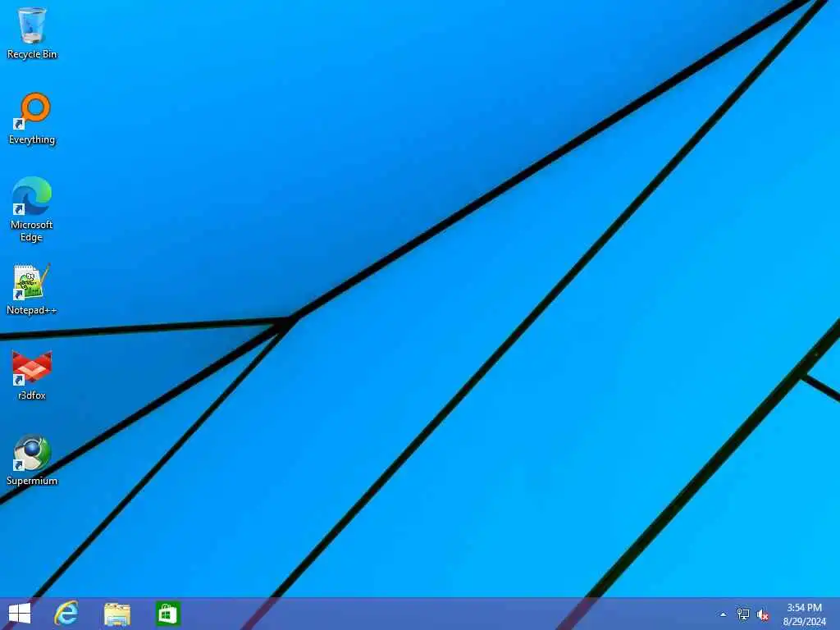This screenshot has width=840, height=630.
Task: Open File Explorer from the taskbar
Action: tap(117, 614)
